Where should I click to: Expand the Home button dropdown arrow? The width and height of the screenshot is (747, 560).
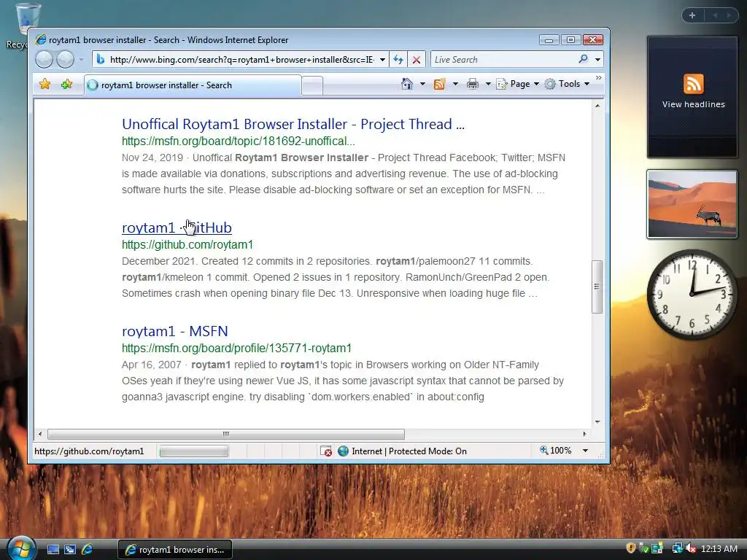tap(422, 84)
